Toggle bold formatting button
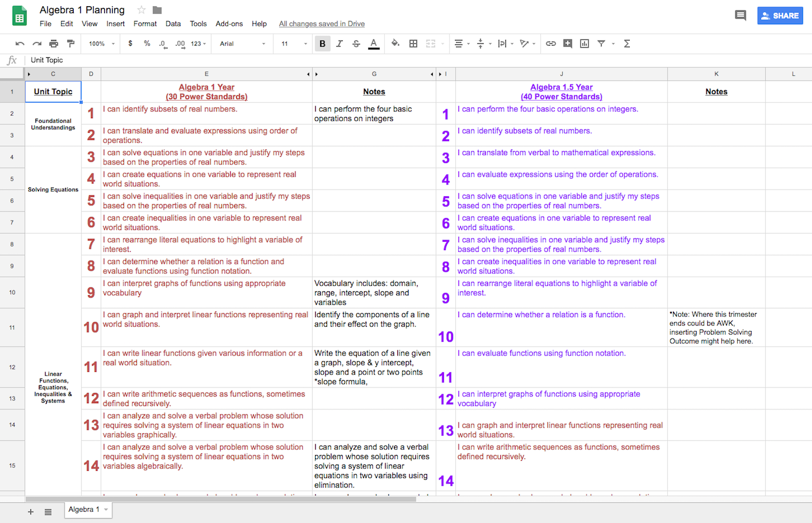812x523 pixels. (322, 43)
